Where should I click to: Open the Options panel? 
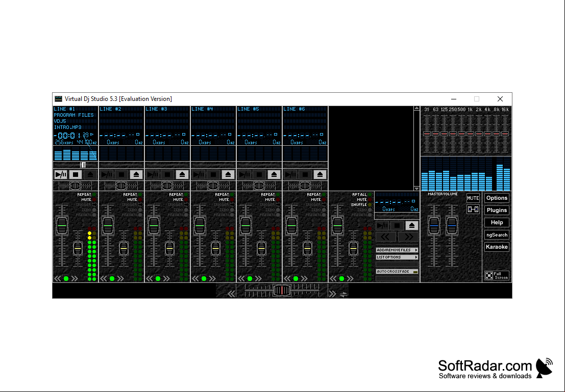tap(497, 198)
